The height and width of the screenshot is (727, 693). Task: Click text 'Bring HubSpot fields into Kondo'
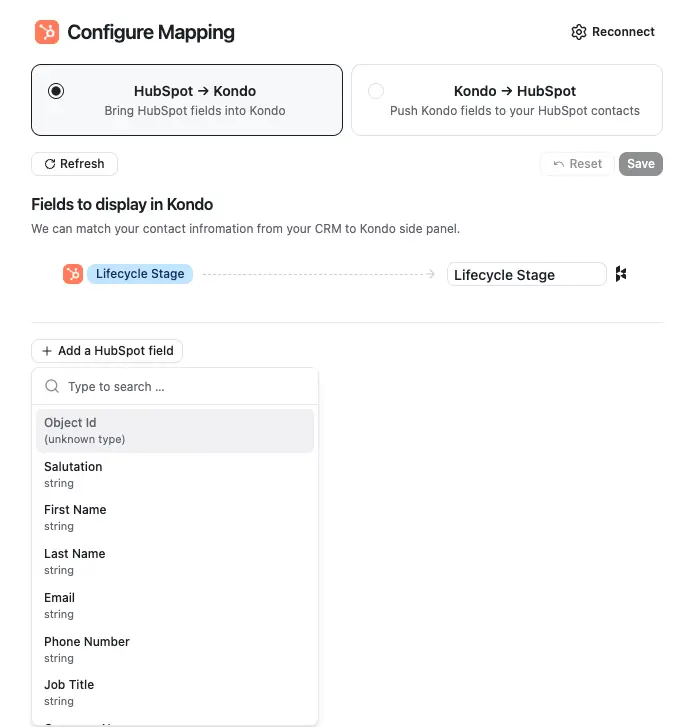point(195,111)
